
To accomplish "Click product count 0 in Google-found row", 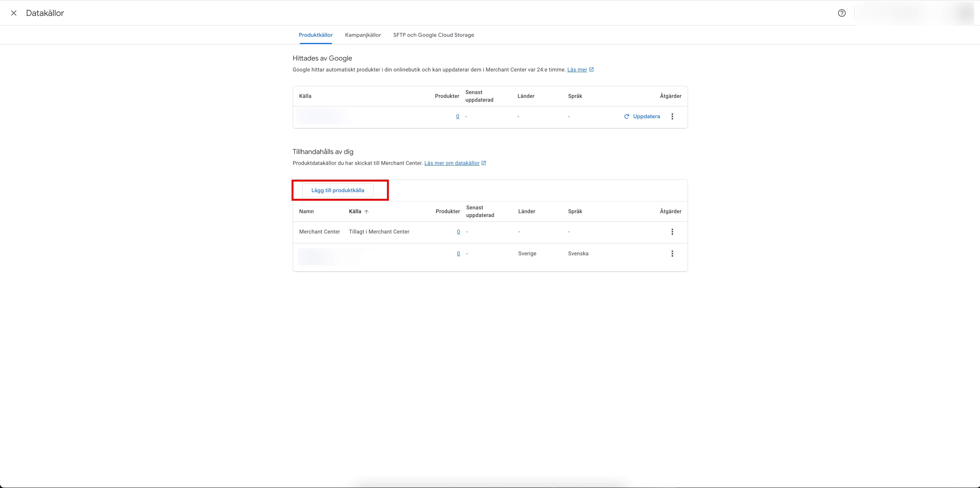I will pos(457,116).
